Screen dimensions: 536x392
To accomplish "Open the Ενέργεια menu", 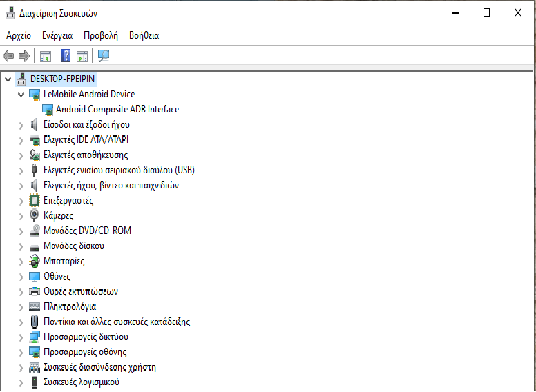I will point(57,35).
